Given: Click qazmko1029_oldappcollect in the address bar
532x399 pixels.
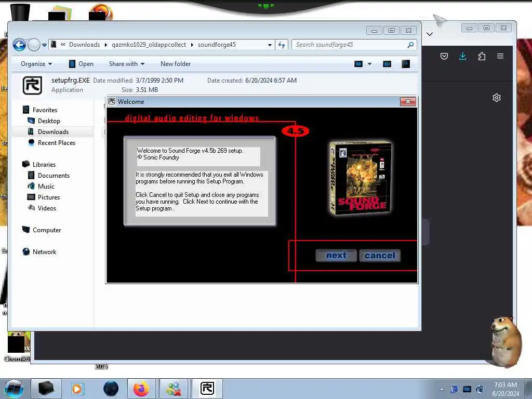Looking at the screenshot, I should (x=149, y=45).
